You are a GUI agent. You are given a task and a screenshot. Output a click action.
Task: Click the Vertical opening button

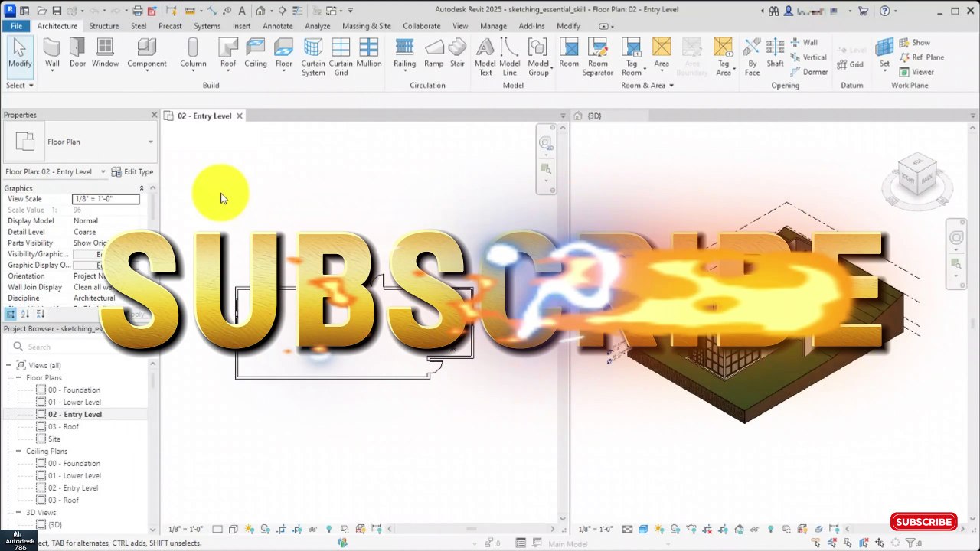point(808,57)
